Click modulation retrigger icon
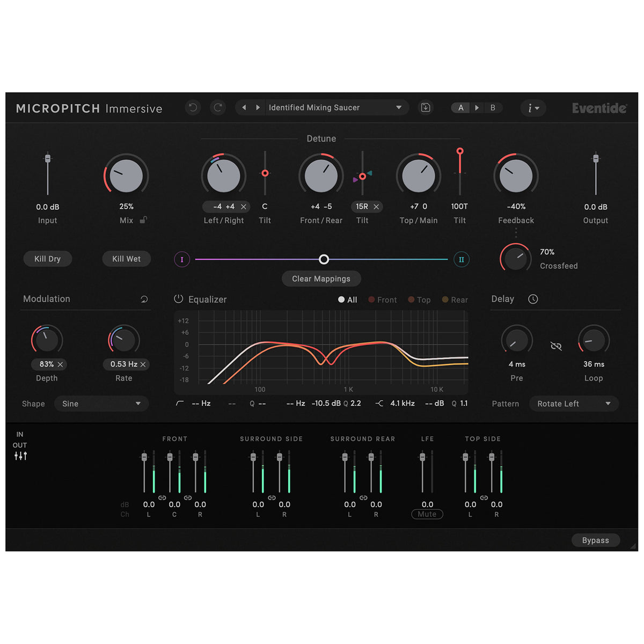The image size is (644, 644). (144, 299)
